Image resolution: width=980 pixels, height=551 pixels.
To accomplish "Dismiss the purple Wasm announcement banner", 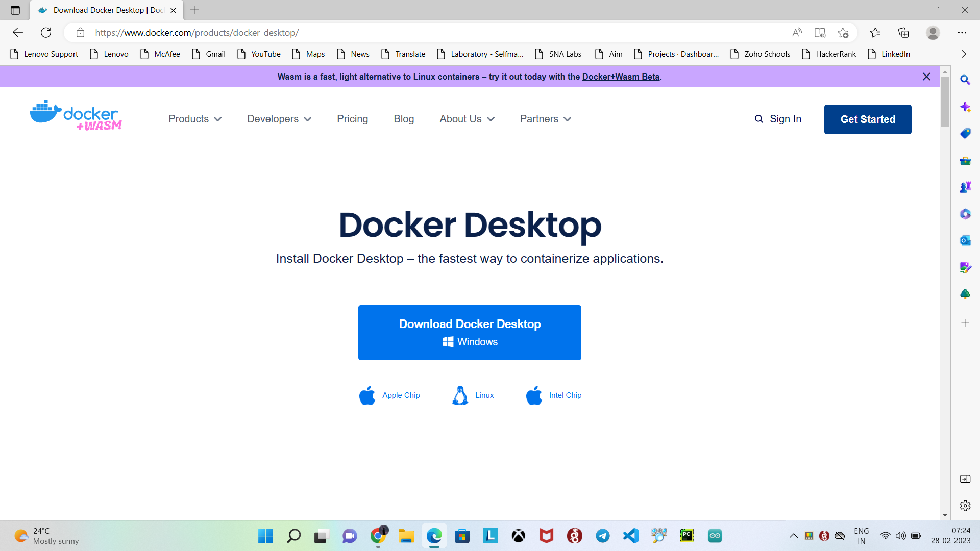I will click(x=926, y=77).
